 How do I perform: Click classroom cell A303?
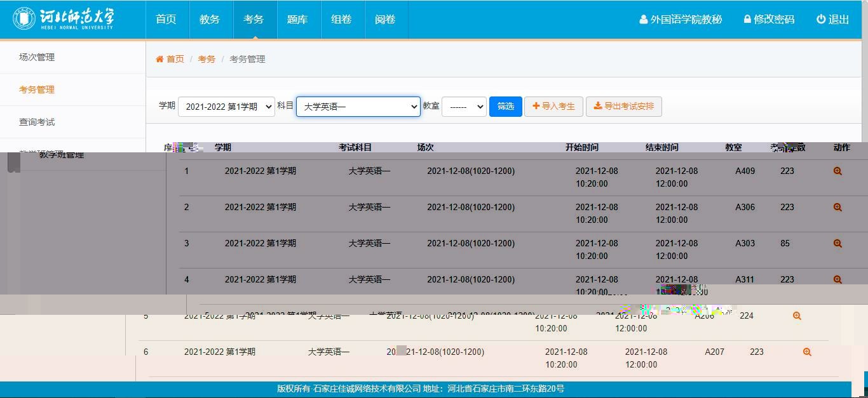pyautogui.click(x=745, y=243)
